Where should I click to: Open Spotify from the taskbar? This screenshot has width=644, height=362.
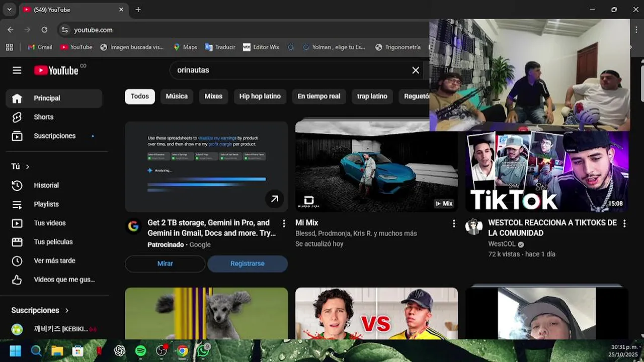click(x=140, y=351)
